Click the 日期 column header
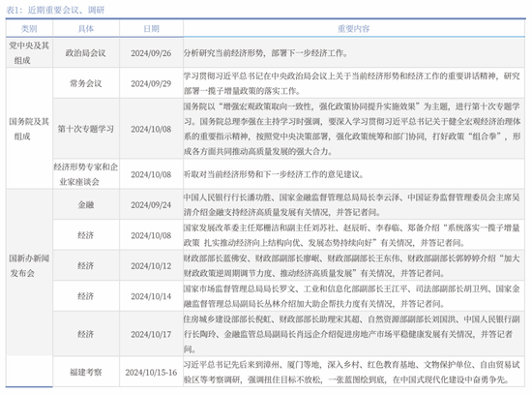The width and height of the screenshot is (532, 394). [151, 29]
